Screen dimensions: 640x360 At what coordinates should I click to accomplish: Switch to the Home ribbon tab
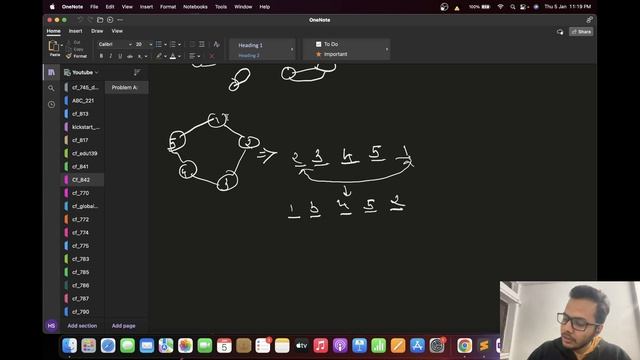tap(53, 31)
